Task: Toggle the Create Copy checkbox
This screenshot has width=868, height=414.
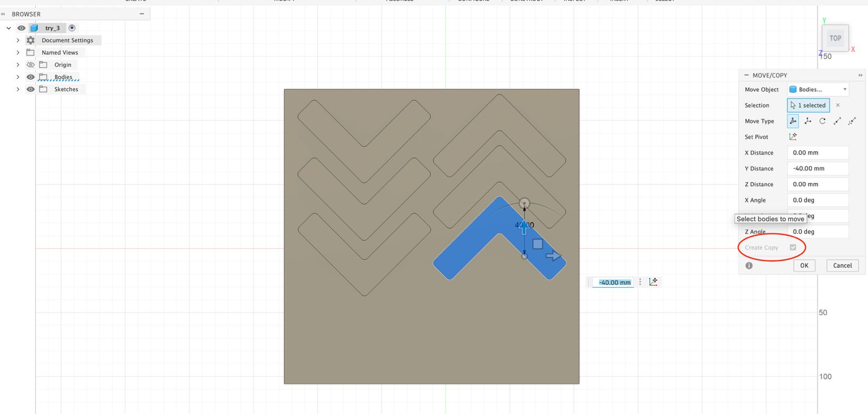Action: click(793, 248)
